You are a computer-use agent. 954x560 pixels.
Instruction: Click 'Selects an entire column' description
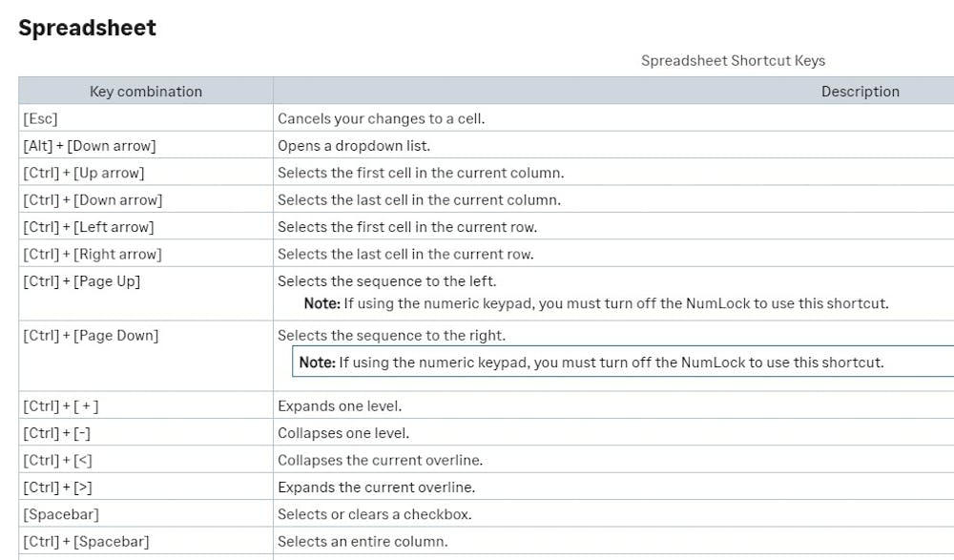pyautogui.click(x=363, y=542)
